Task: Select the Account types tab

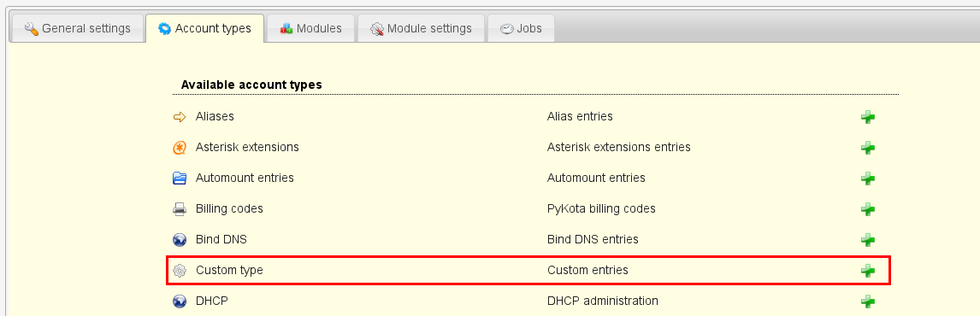Action: click(x=204, y=28)
